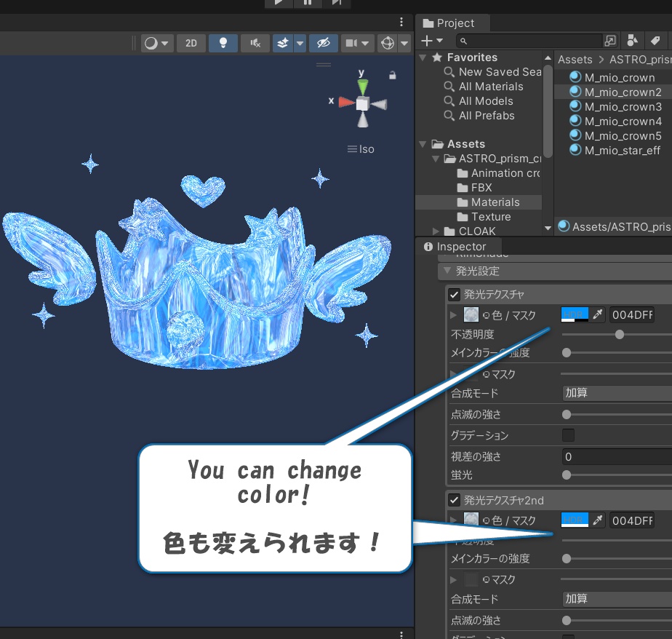Click the second emission eyedropper icon
The image size is (672, 639).
pyautogui.click(x=597, y=520)
